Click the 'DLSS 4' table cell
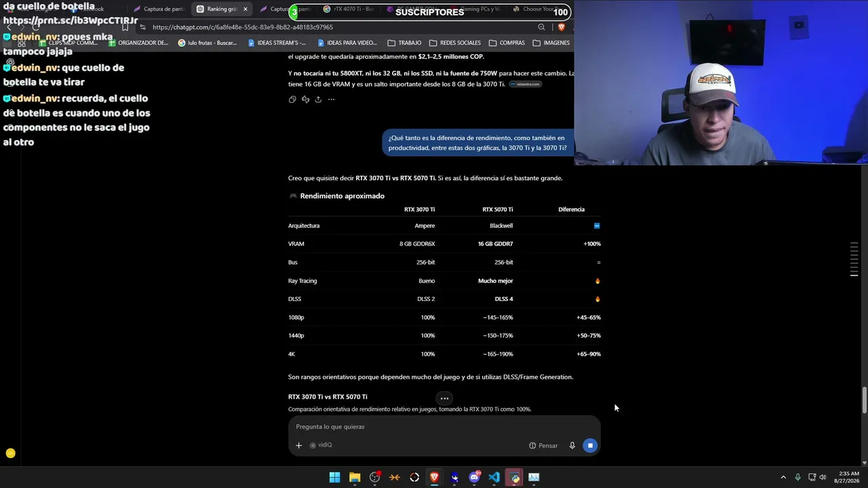The image size is (868, 488). (x=504, y=299)
